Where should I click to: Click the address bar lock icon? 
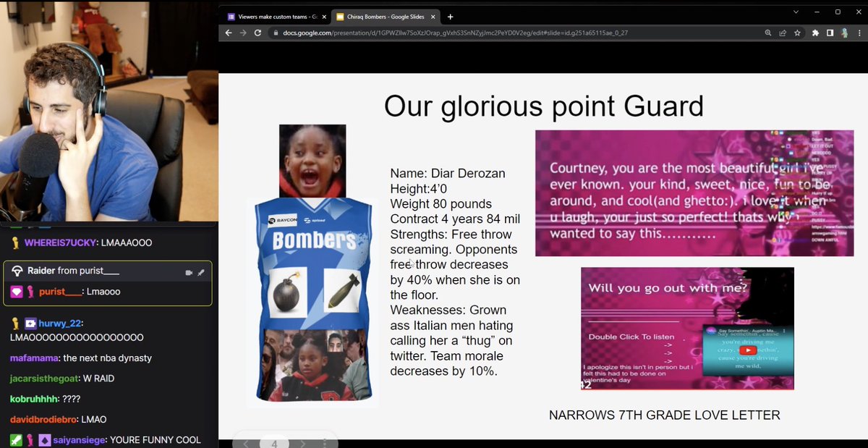(275, 33)
